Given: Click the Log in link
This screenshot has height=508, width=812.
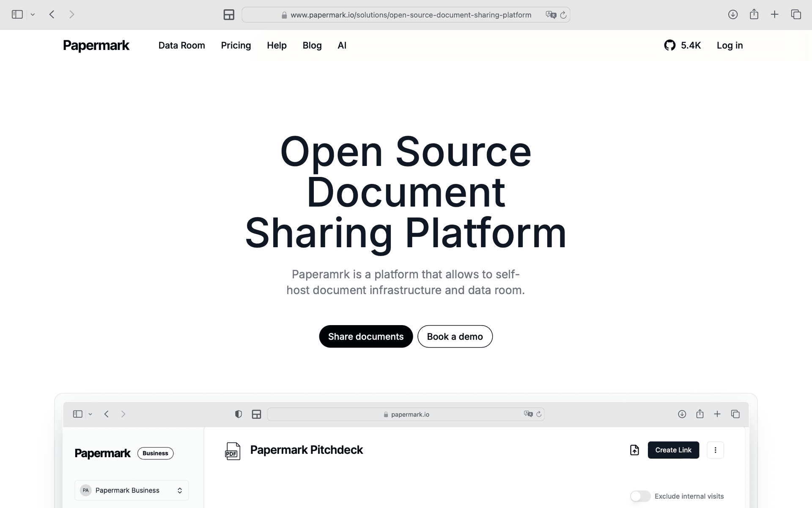Looking at the screenshot, I should [729, 45].
